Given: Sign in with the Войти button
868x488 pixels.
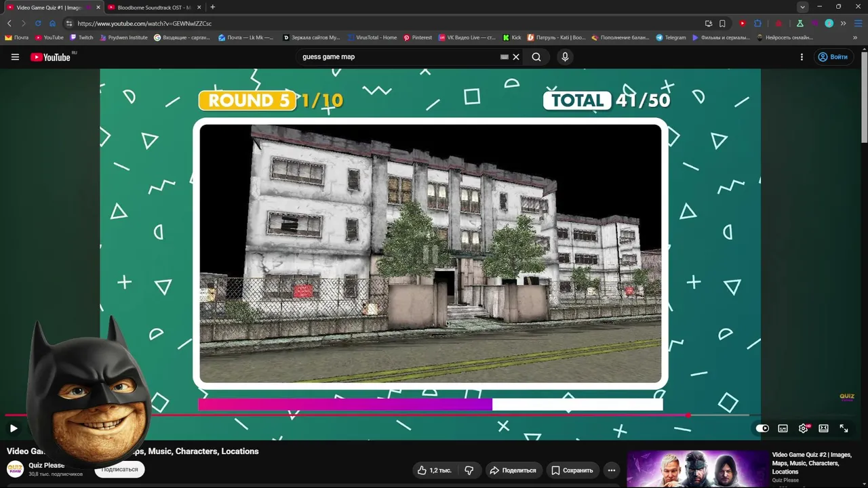Looking at the screenshot, I should 833,57.
